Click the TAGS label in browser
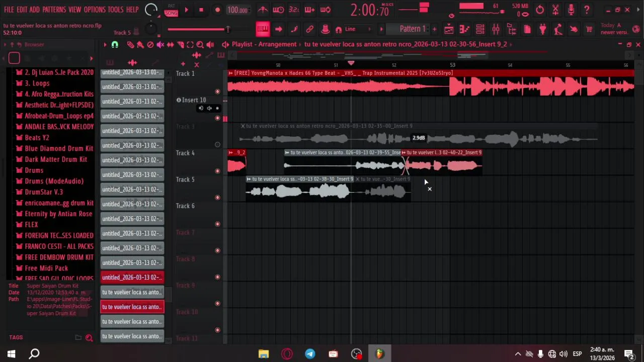Screen dimensions: 644x362 (x=16, y=337)
